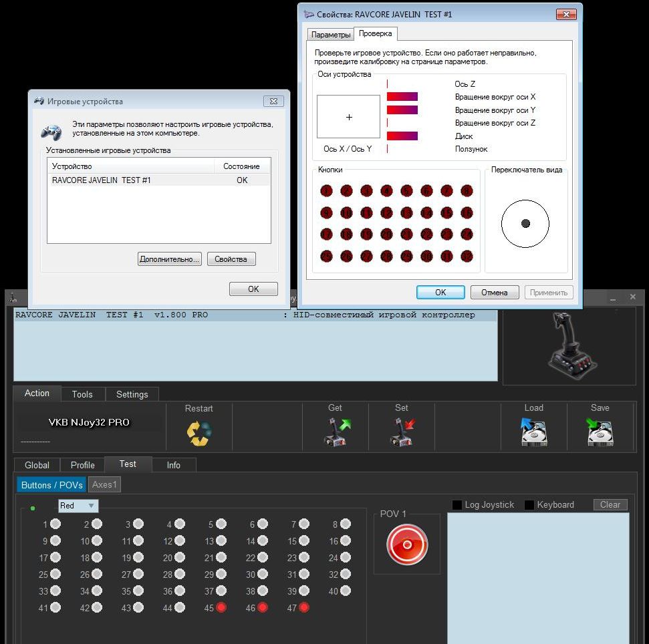Click the joystick picture in VKB window
The image size is (649, 644).
coord(571,345)
